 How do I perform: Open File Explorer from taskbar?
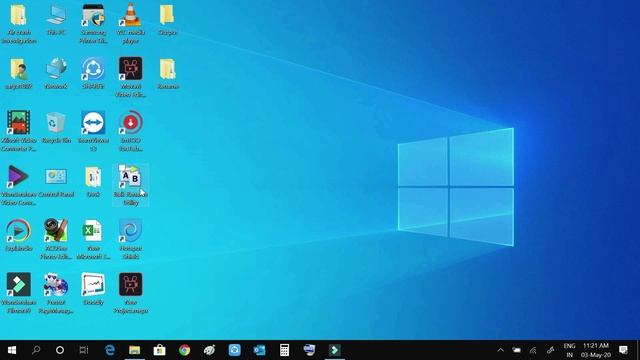pyautogui.click(x=135, y=350)
